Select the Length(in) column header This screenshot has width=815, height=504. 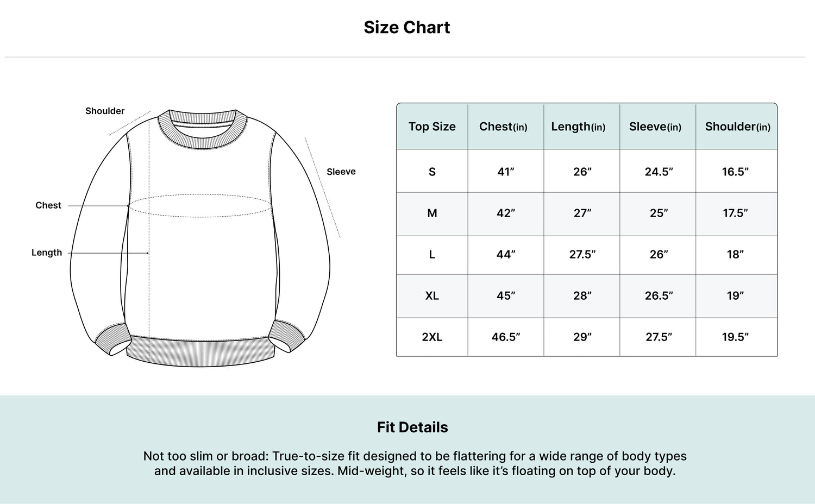pyautogui.click(x=578, y=127)
